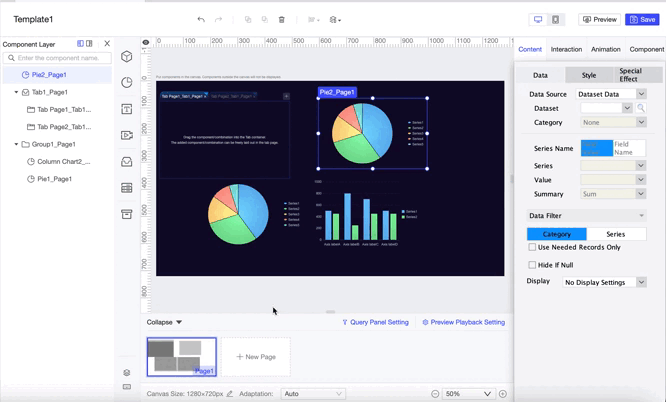Select Field Value for Series Name
666x402 pixels.
(597, 148)
